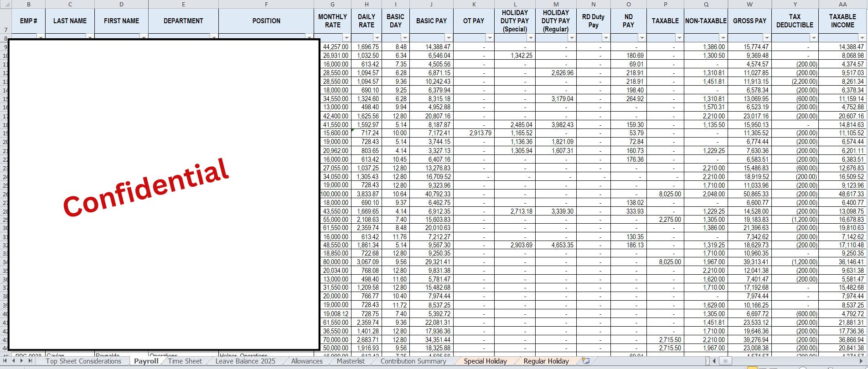Open the Time Sheet tab

185,361
